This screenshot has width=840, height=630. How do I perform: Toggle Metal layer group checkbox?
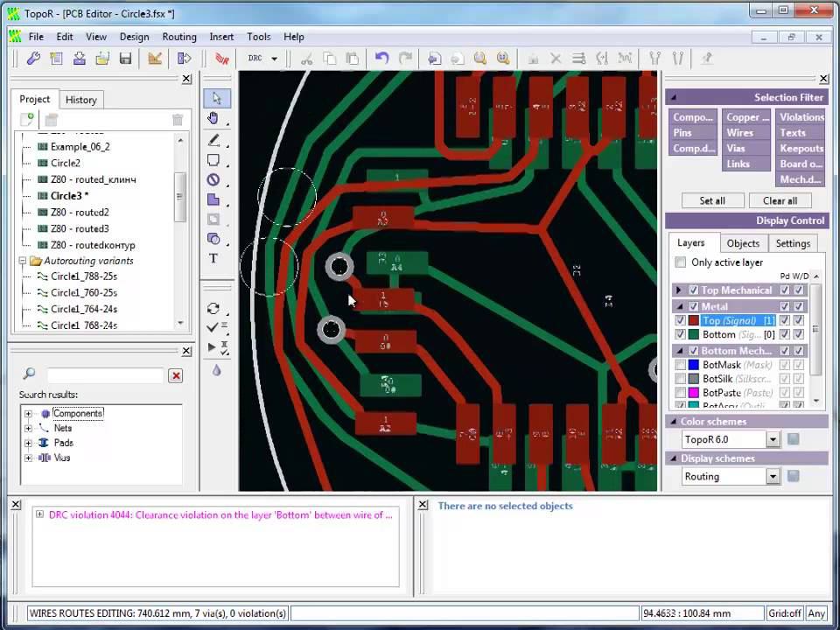point(693,306)
